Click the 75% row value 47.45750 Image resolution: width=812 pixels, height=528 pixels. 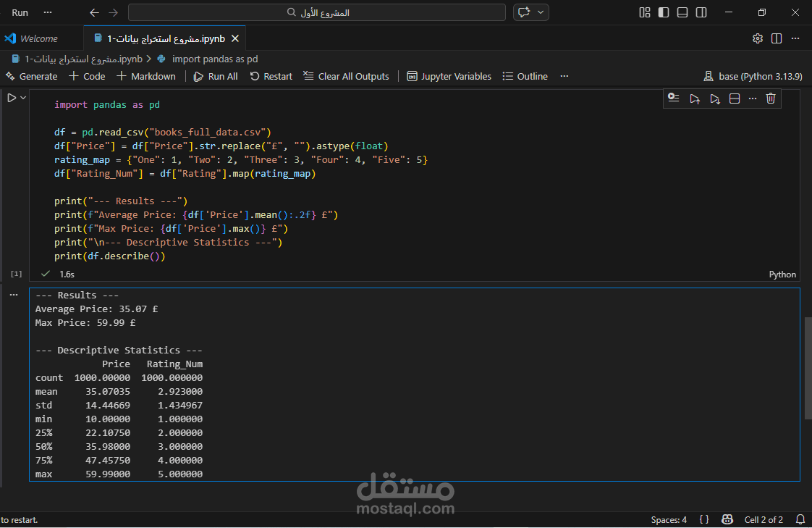click(x=108, y=460)
